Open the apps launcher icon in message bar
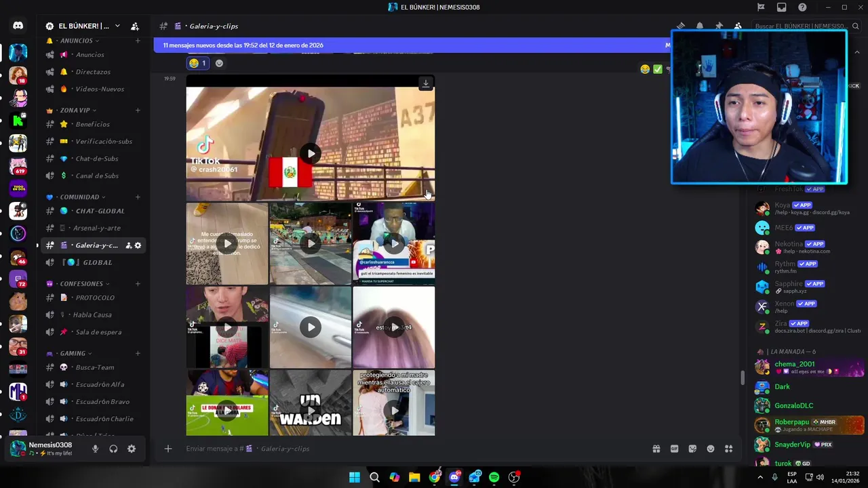The width and height of the screenshot is (868, 488). (728, 449)
